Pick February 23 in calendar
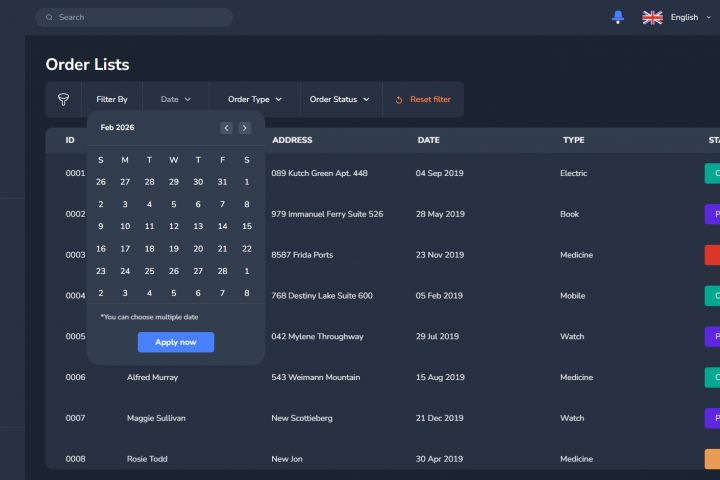This screenshot has height=480, width=720. [x=101, y=271]
